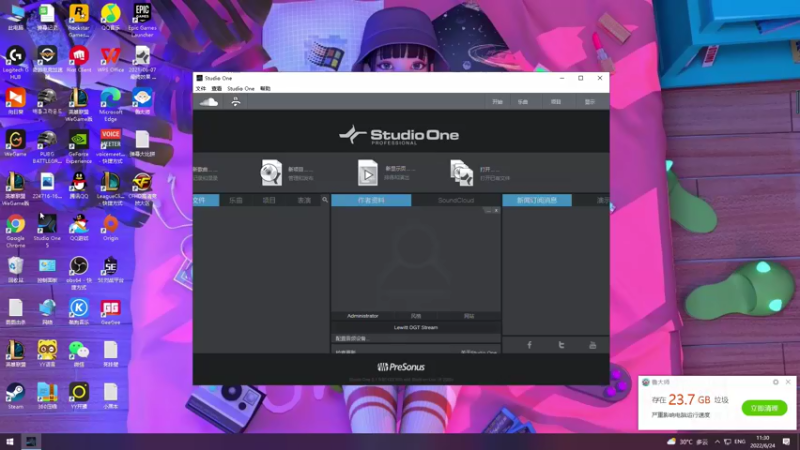This screenshot has height=450, width=800.
Task: Switch to the 项目 page button
Action: tap(556, 102)
